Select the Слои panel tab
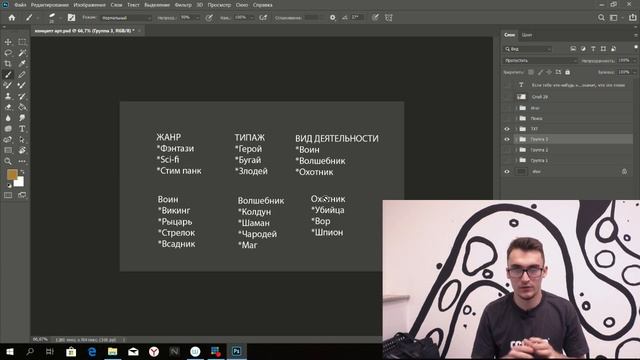 tap(509, 35)
